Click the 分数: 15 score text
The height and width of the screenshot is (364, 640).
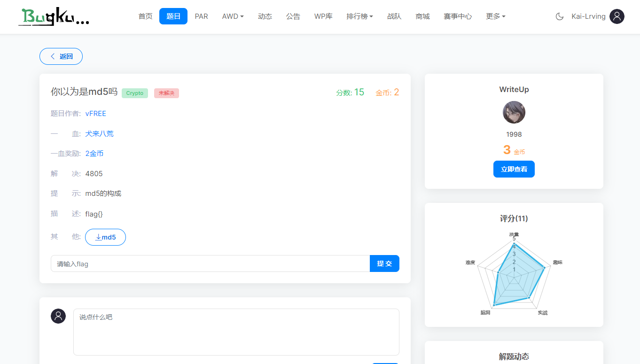[x=350, y=93]
